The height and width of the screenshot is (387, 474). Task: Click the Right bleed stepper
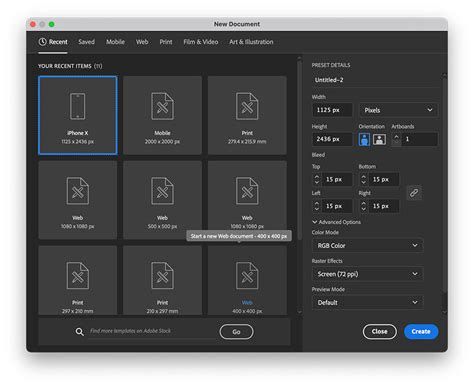(x=364, y=206)
